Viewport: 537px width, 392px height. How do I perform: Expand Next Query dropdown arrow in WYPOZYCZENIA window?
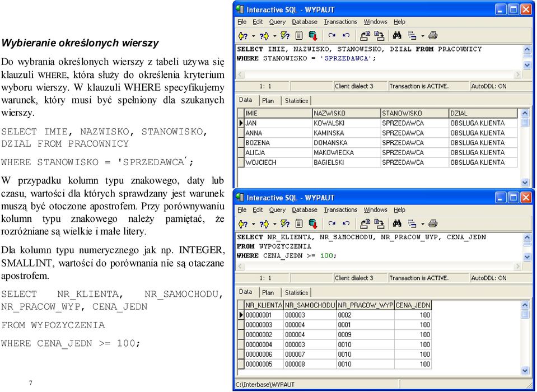coord(275,224)
